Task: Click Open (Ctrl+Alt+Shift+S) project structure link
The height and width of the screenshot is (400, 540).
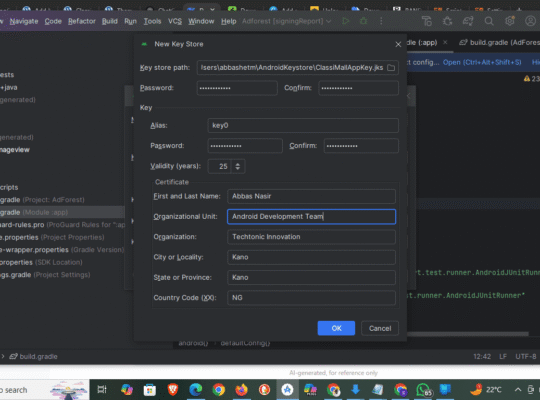Action: point(482,62)
